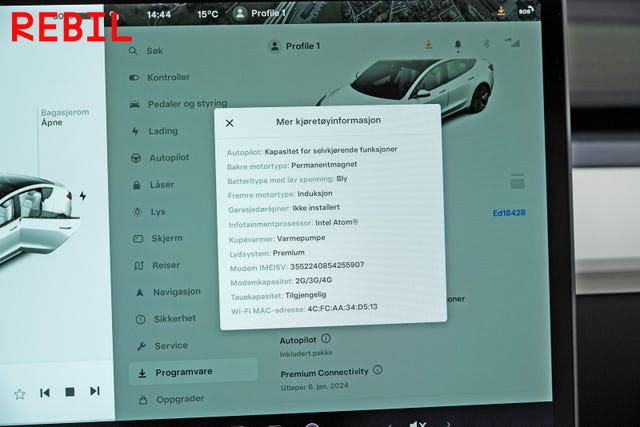Click the wrench icon beside Service
This screenshot has width=640, height=427.
point(141,346)
